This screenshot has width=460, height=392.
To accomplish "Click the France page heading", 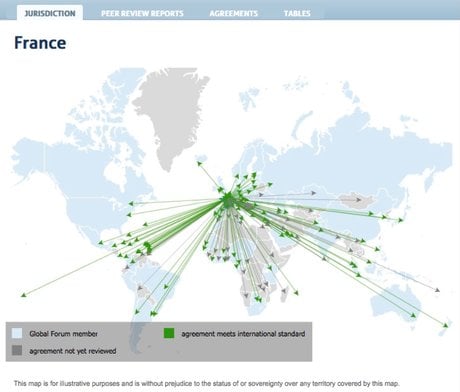I will pos(40,43).
